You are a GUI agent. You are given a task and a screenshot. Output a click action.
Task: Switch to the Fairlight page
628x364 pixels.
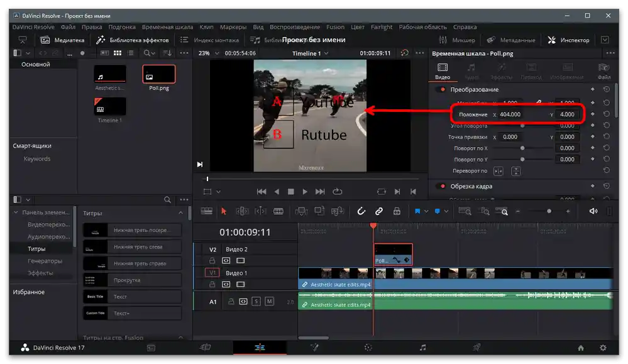(x=422, y=348)
